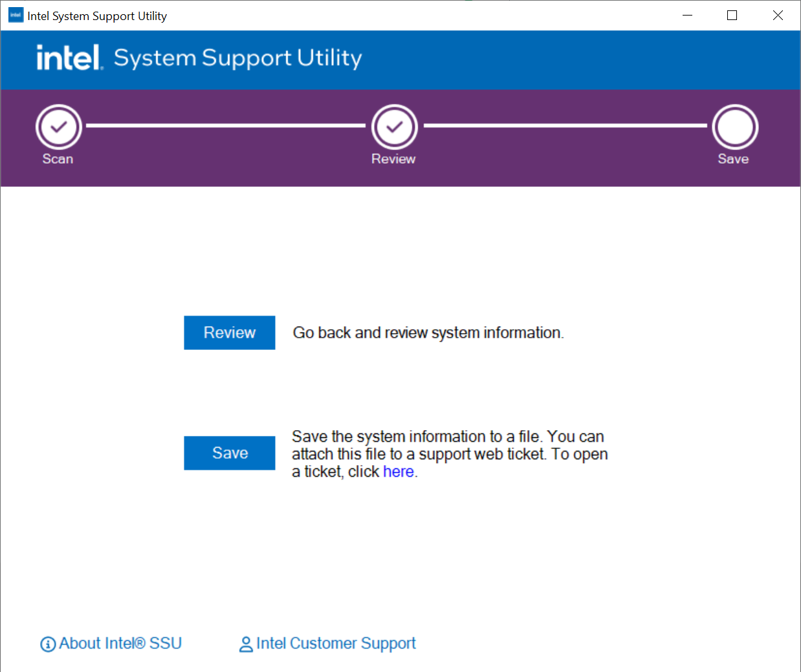
Task: Click the 'System Support Utility' header title
Action: coord(238,58)
